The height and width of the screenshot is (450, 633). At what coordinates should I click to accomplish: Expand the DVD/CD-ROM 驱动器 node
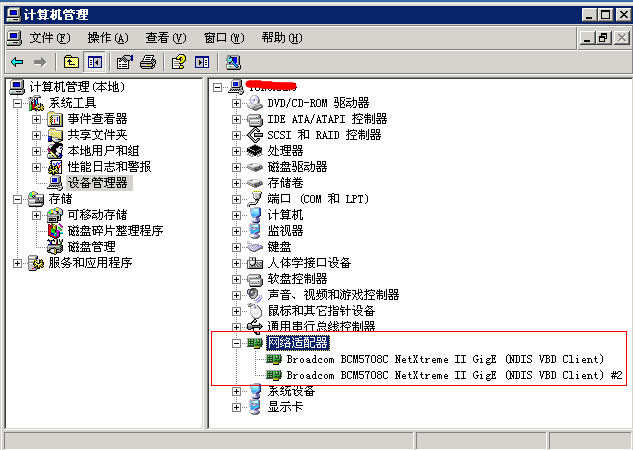236,103
